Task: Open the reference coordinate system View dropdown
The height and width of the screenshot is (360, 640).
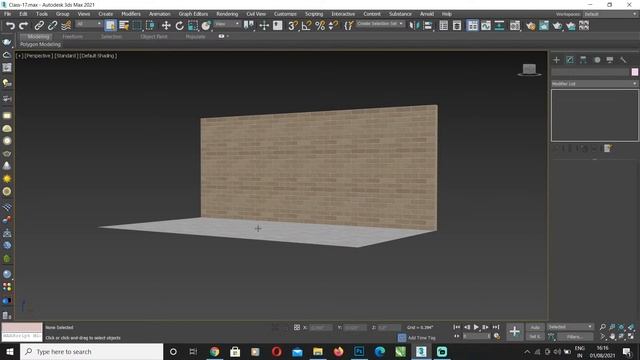Action: [227, 24]
